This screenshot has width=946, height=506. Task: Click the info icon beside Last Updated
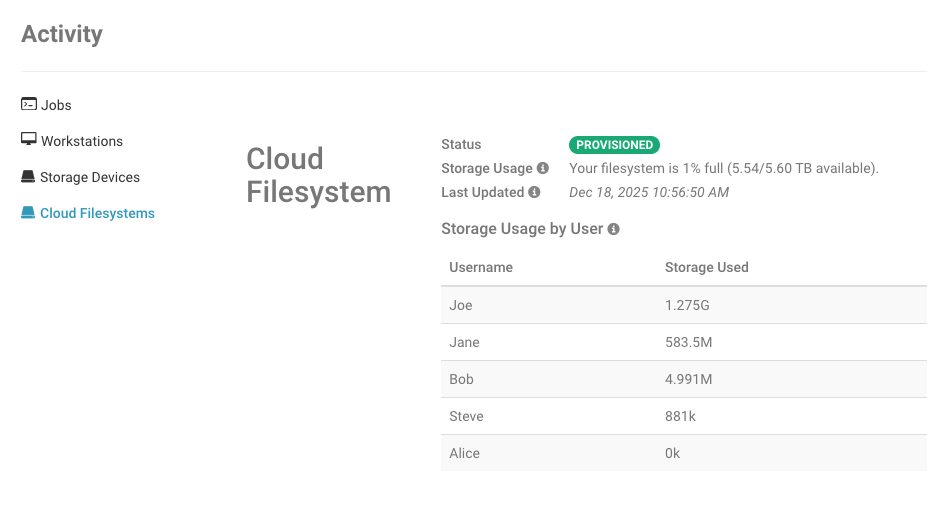coord(535,192)
